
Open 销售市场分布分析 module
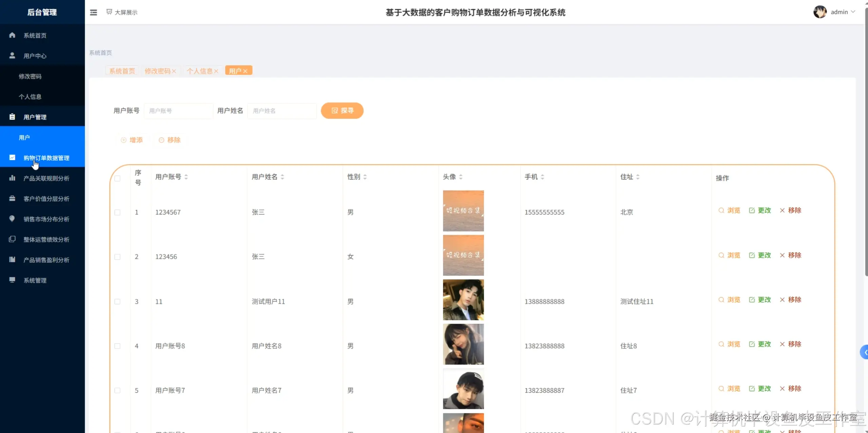[x=46, y=219]
